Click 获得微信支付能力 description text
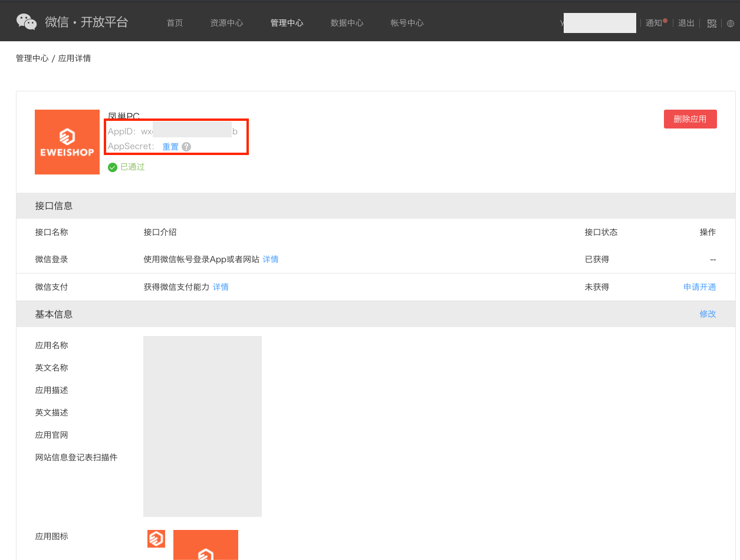740x560 pixels. pyautogui.click(x=177, y=287)
